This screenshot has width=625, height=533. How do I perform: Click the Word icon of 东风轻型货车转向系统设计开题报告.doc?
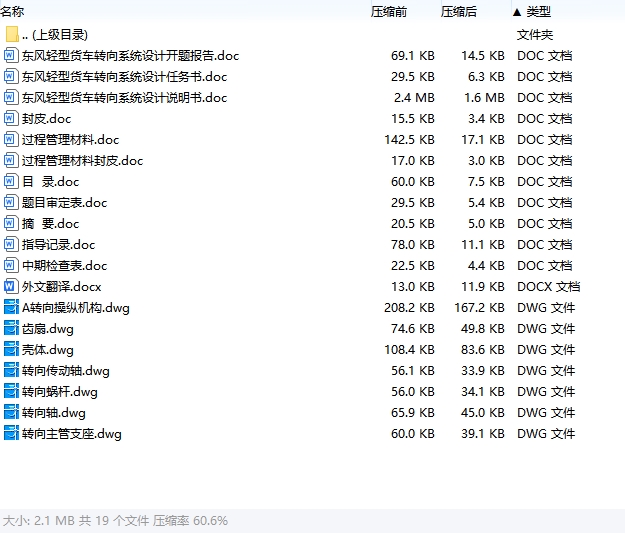click(x=11, y=55)
